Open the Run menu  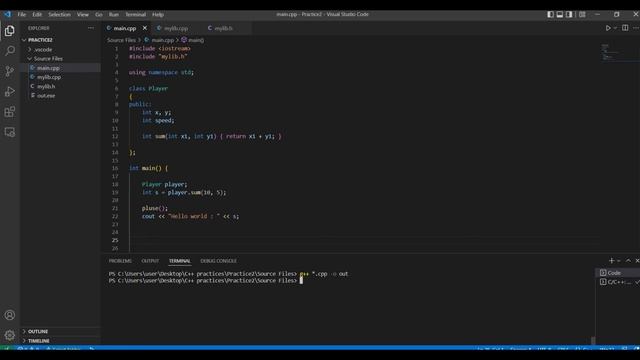pos(114,14)
